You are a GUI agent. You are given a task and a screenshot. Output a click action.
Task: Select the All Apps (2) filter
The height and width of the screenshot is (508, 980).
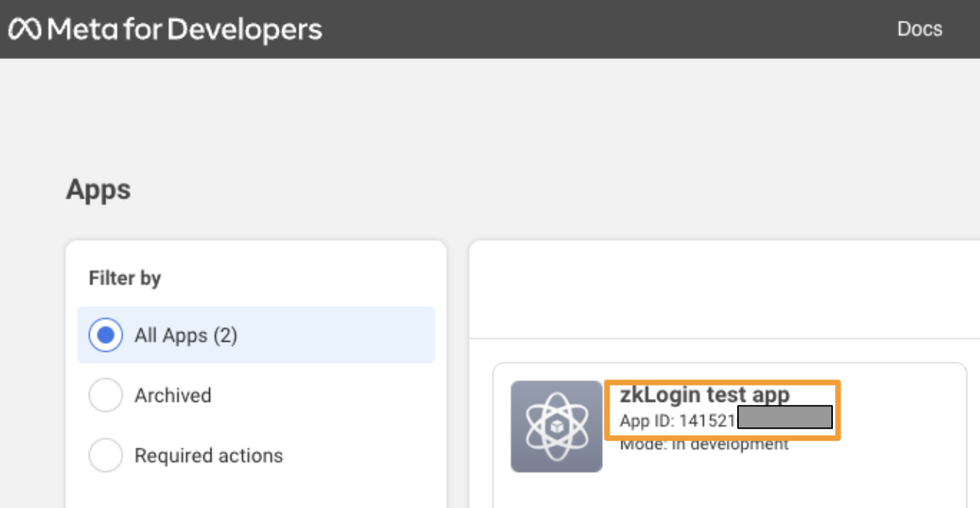tap(256, 335)
